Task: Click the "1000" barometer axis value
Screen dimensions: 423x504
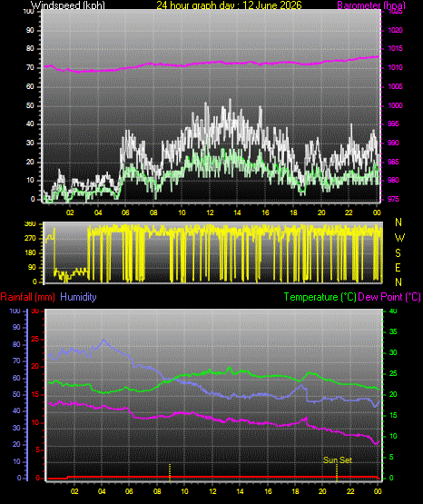Action: point(395,105)
